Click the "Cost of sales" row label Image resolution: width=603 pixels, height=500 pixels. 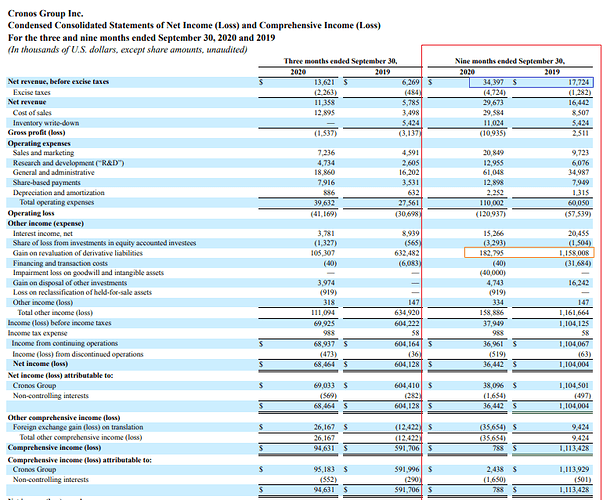[x=32, y=113]
